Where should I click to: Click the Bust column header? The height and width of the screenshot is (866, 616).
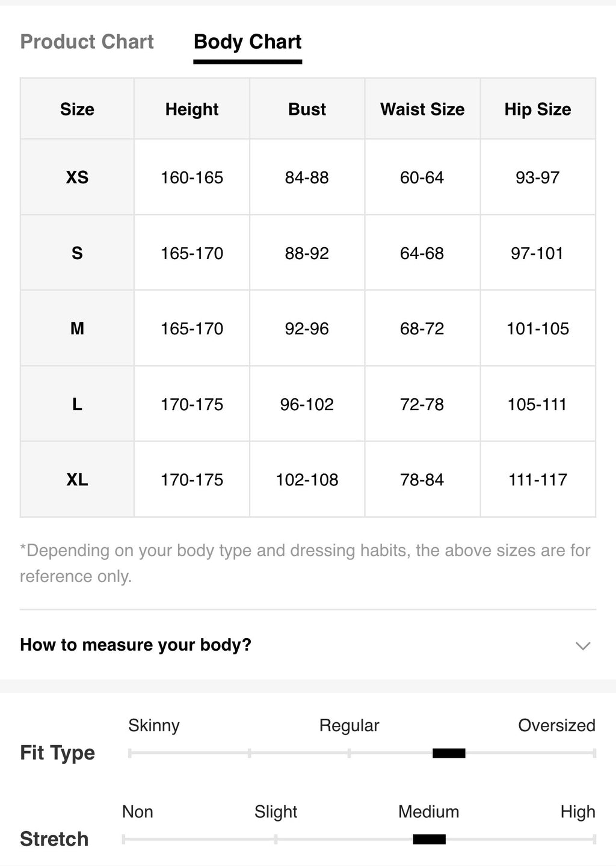(307, 109)
